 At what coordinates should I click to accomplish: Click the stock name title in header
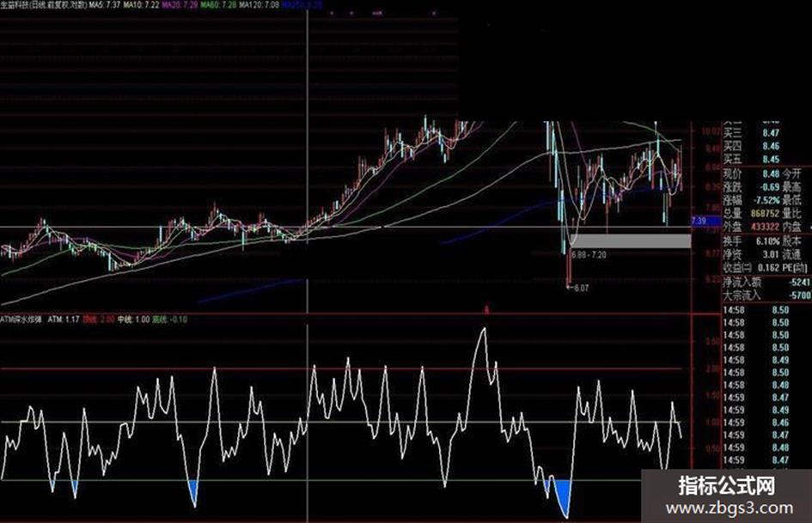point(44,4)
